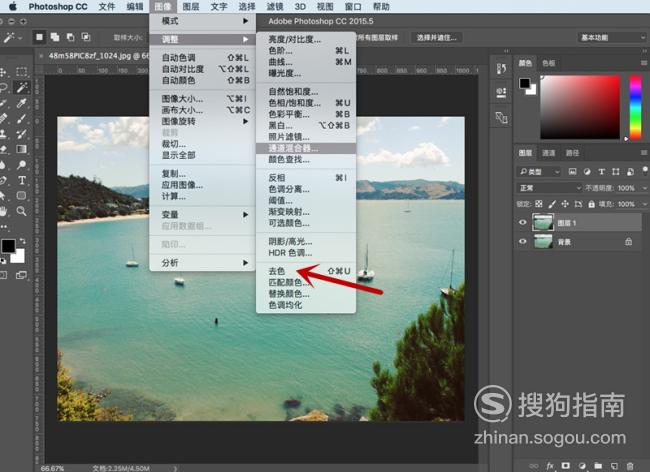Image resolution: width=650 pixels, height=472 pixels.
Task: Choose 色相/饱和度 menu item
Action: (306, 103)
